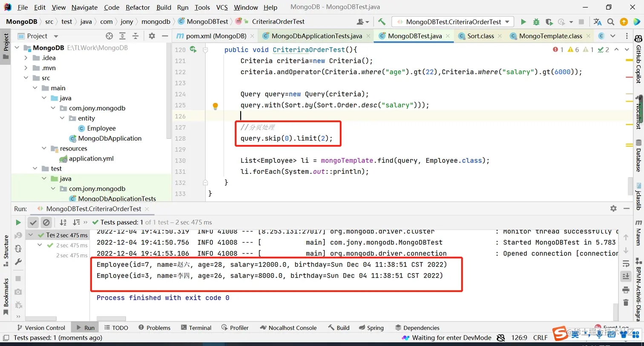Open the Terminal tool window
Image resolution: width=644 pixels, height=346 pixels.
196,328
